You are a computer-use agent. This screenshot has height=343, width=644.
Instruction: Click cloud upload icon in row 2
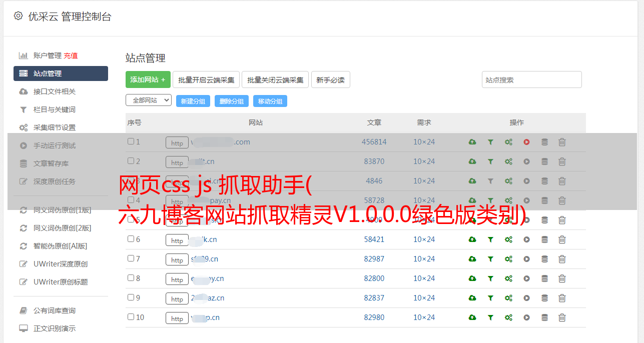[472, 161]
